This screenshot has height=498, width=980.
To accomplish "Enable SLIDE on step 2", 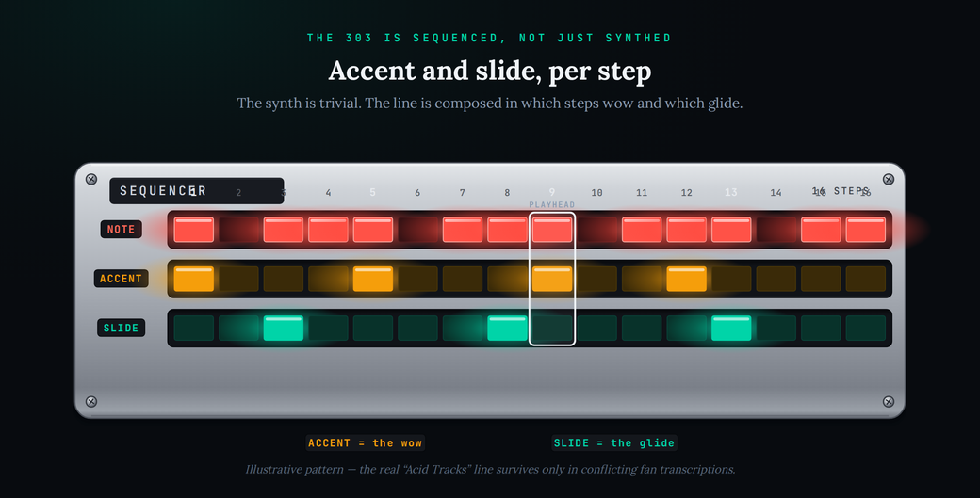I will tap(238, 329).
